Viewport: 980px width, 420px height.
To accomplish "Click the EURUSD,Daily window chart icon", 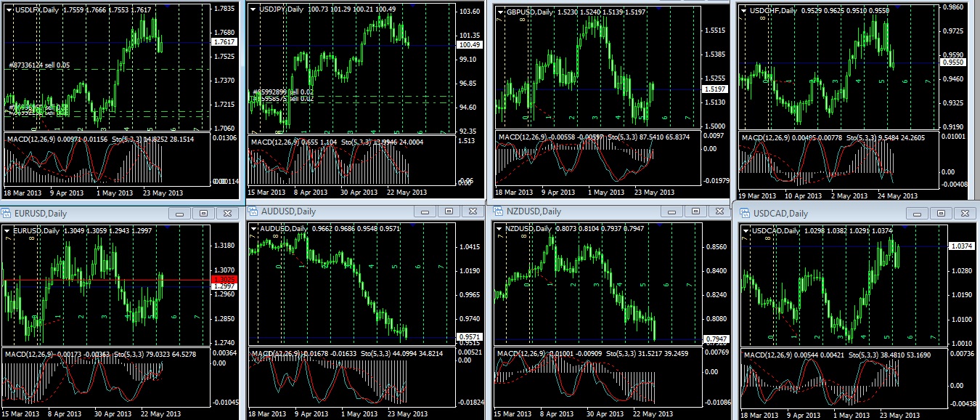I will click(7, 213).
